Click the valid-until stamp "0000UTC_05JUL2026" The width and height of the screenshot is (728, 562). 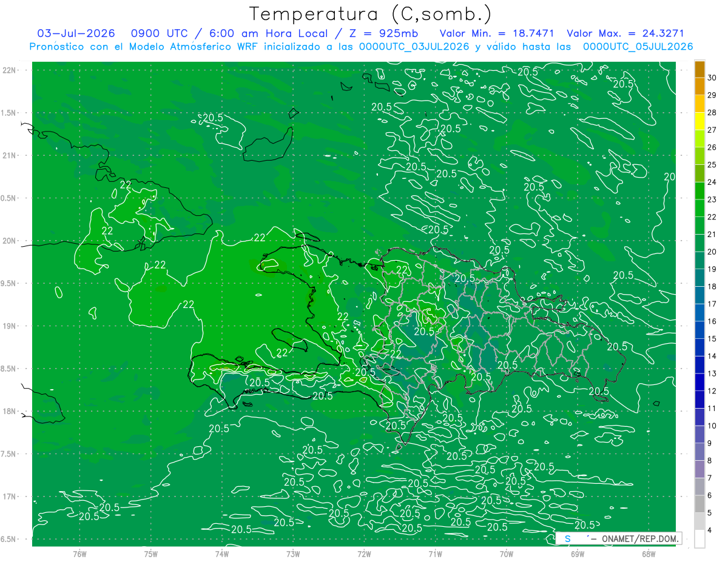[638, 47]
